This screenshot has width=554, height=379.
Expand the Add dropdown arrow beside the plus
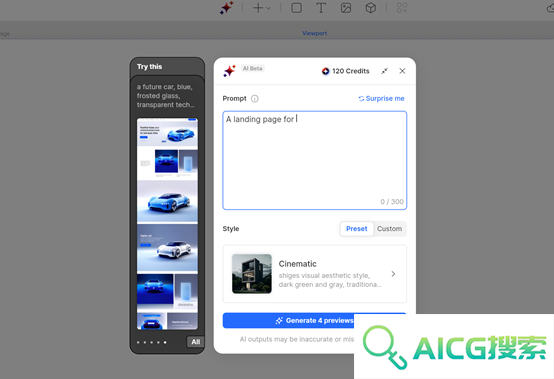pos(269,8)
